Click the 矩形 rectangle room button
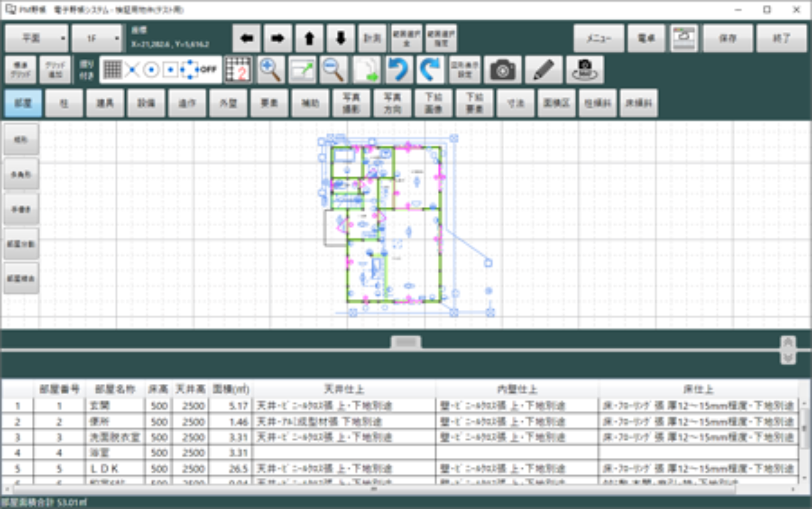This screenshot has width=812, height=509. point(21,139)
